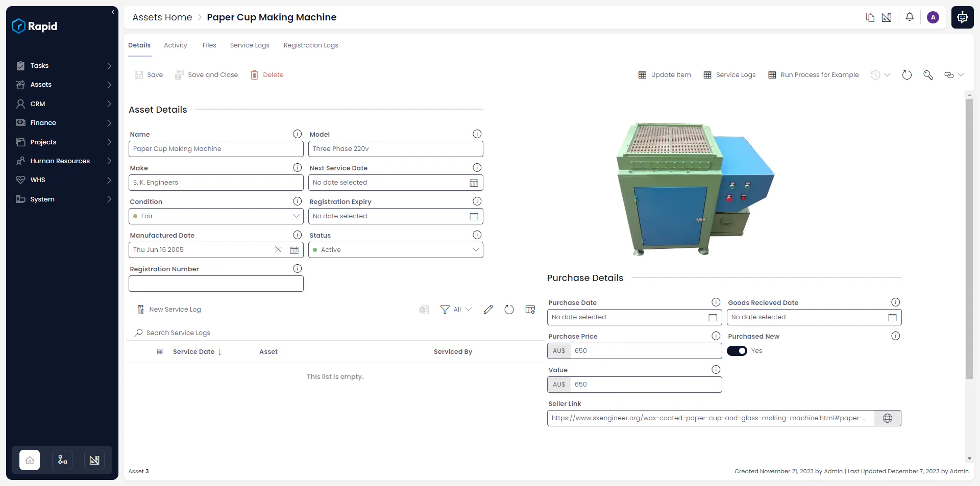Open the assistant robot icon

[x=962, y=17]
